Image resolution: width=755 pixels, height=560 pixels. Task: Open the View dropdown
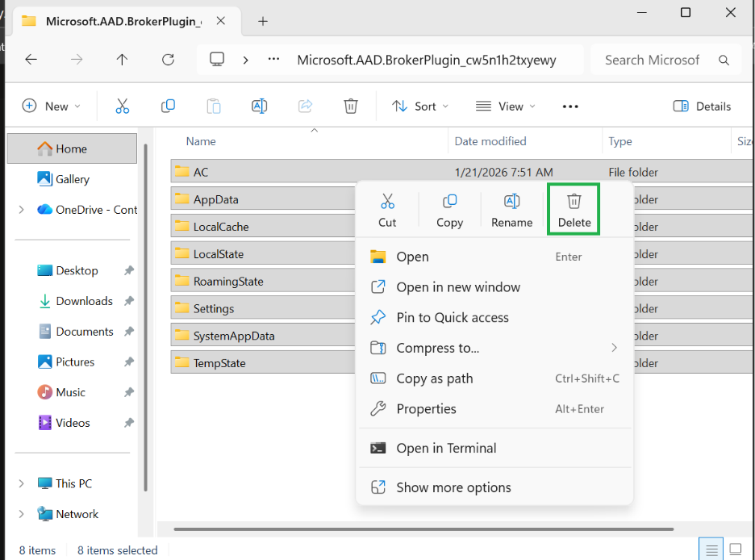(x=505, y=107)
